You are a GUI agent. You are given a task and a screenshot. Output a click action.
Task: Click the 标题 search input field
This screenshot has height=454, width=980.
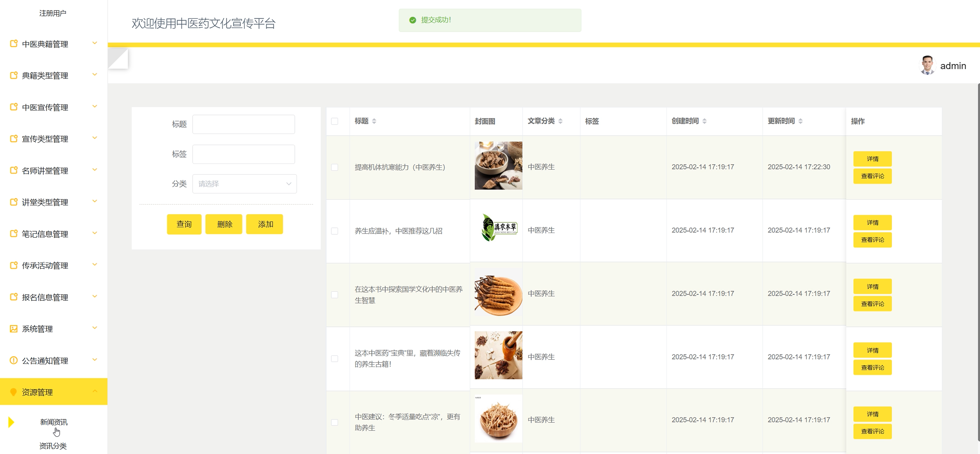pyautogui.click(x=243, y=124)
